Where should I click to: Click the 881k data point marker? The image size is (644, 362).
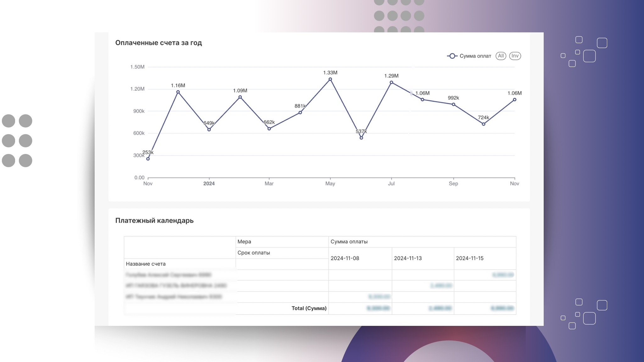(x=300, y=112)
